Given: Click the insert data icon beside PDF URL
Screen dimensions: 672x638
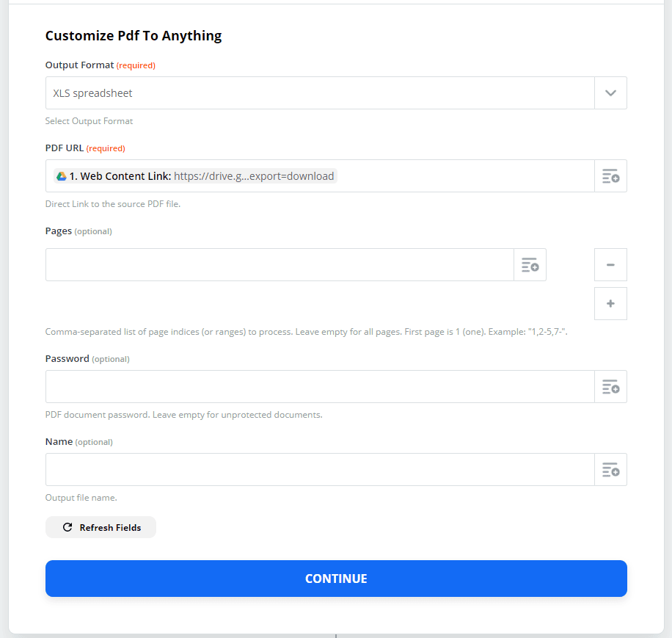Looking at the screenshot, I should pos(611,175).
